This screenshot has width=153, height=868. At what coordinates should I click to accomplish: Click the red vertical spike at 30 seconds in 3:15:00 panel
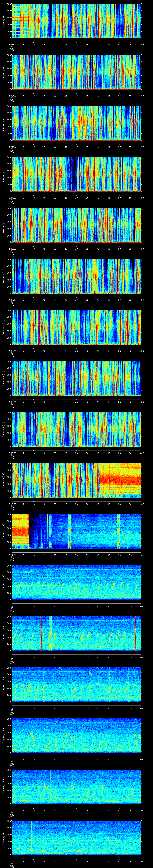76,736
